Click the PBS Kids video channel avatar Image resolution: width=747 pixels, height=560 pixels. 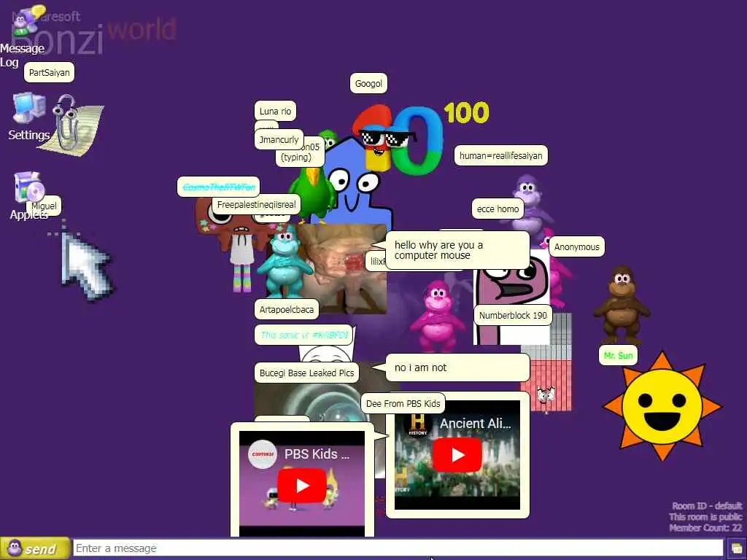click(x=263, y=454)
